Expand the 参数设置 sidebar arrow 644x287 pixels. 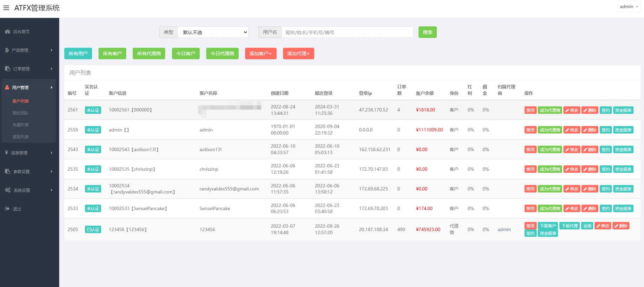52,171
